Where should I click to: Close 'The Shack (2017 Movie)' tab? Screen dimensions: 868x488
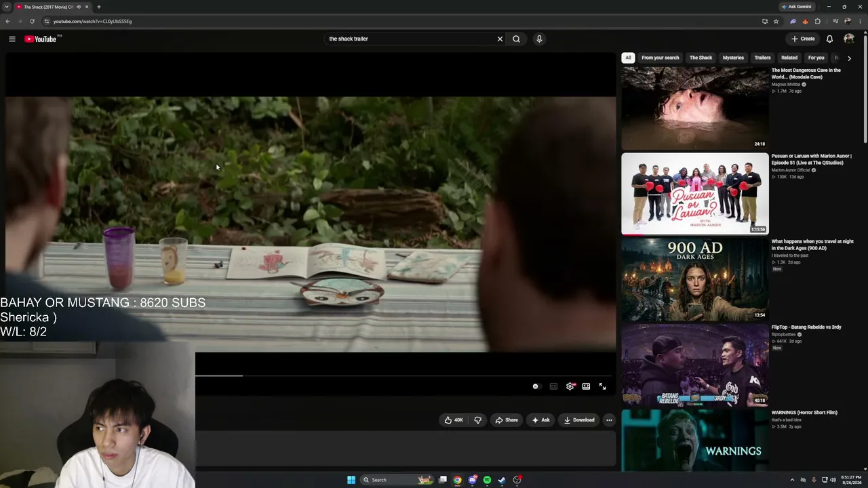click(87, 7)
